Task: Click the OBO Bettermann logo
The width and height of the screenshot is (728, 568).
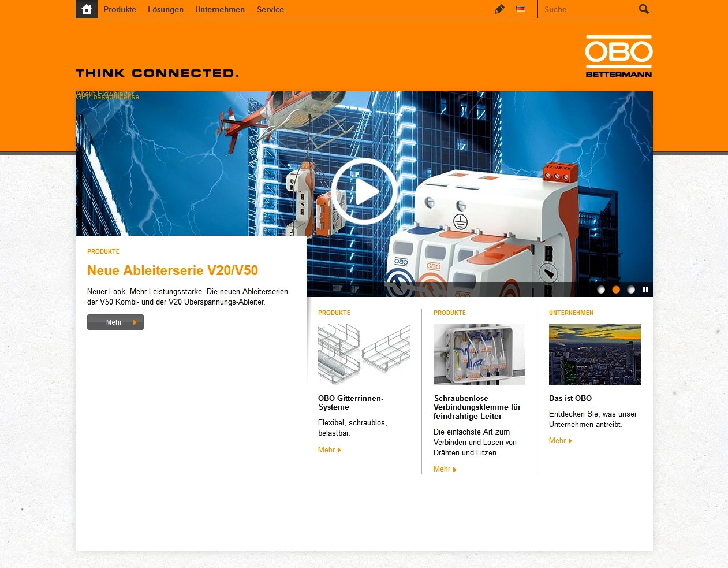Action: pyautogui.click(x=619, y=56)
